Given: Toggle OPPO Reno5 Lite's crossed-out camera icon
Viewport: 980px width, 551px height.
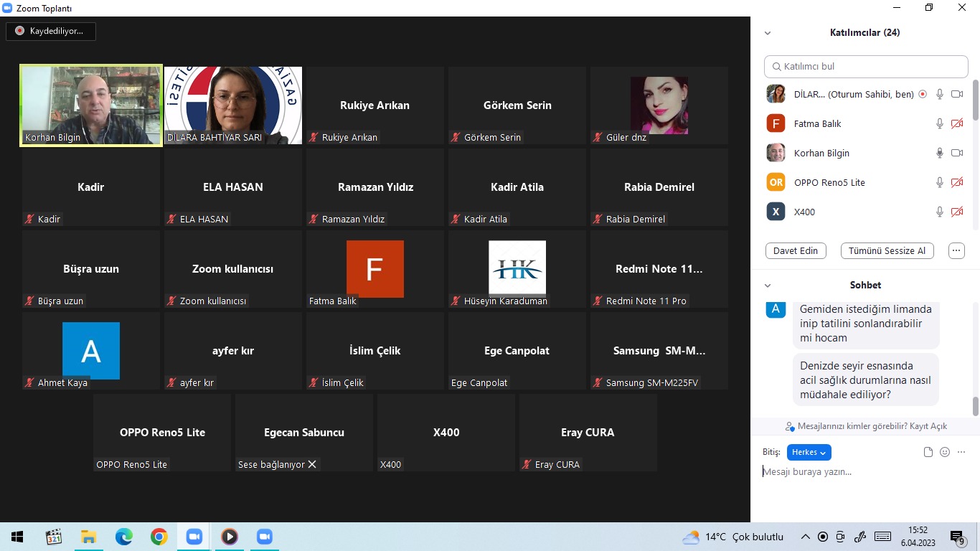Looking at the screenshot, I should click(956, 182).
